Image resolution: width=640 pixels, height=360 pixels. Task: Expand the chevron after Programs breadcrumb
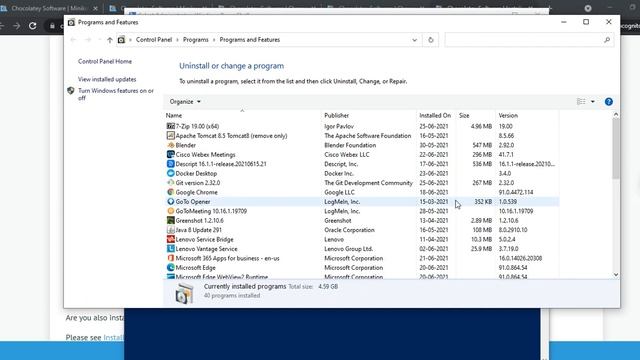pos(214,40)
